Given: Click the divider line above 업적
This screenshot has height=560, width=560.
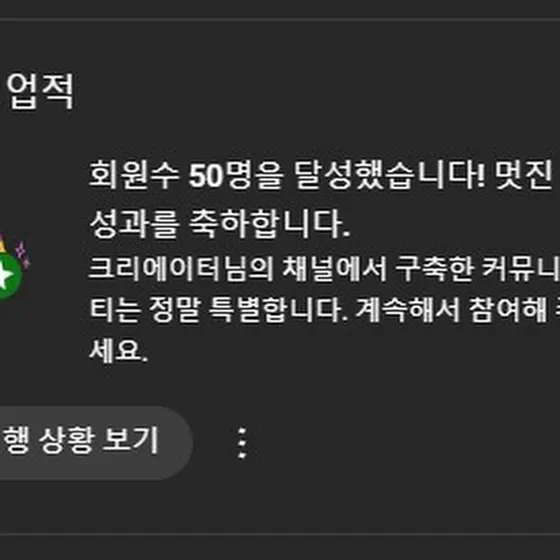Looking at the screenshot, I should pos(280,20).
